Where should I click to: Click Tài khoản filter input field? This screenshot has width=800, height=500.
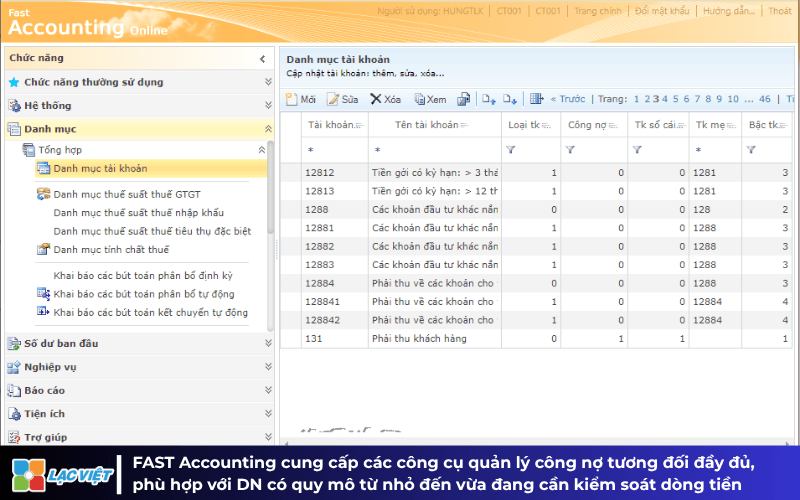pos(335,150)
